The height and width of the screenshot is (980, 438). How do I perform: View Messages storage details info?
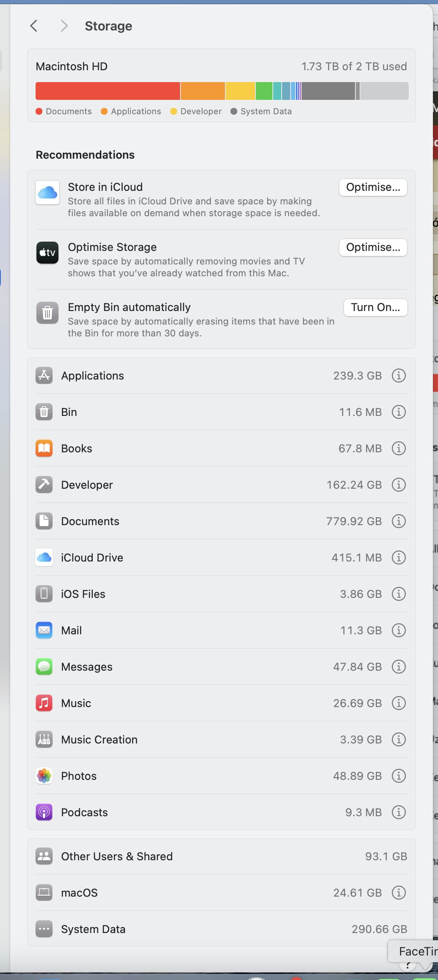click(x=399, y=666)
